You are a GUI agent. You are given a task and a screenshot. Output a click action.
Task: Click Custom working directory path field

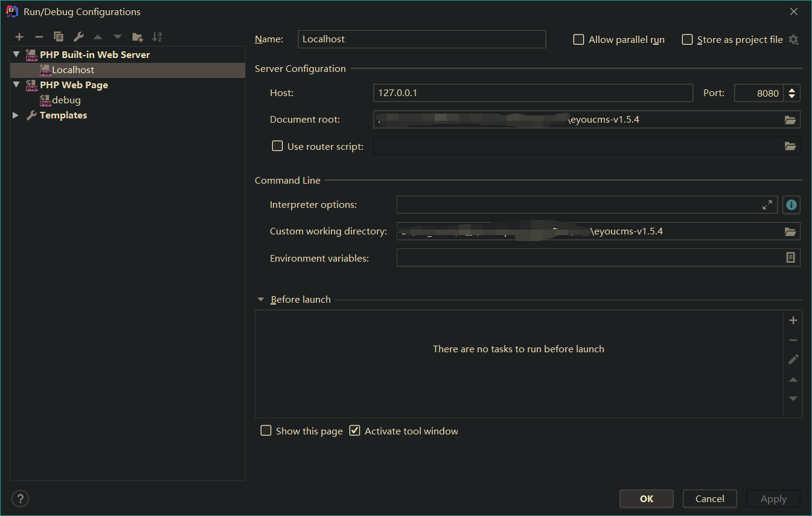[x=589, y=231]
